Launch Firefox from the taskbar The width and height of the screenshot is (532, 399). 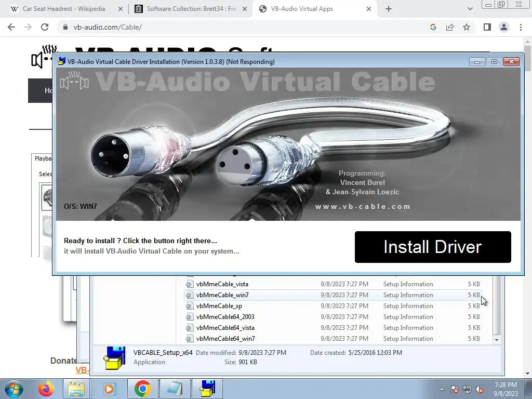click(46, 389)
